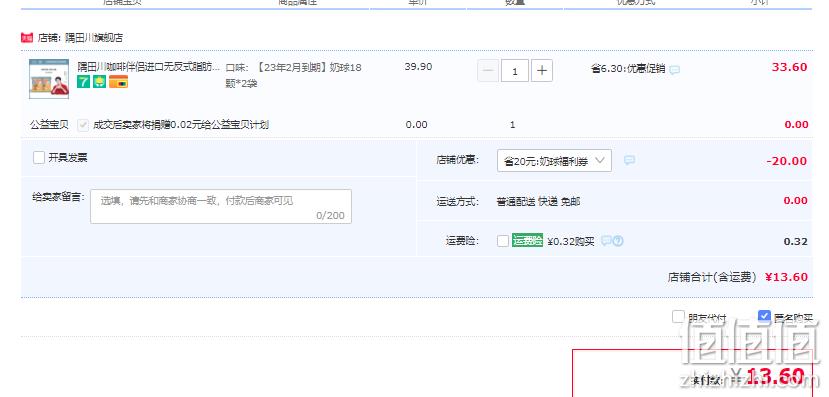The image size is (829, 397).
Task: Click the green badge icon after the 7 icon
Action: tap(99, 81)
